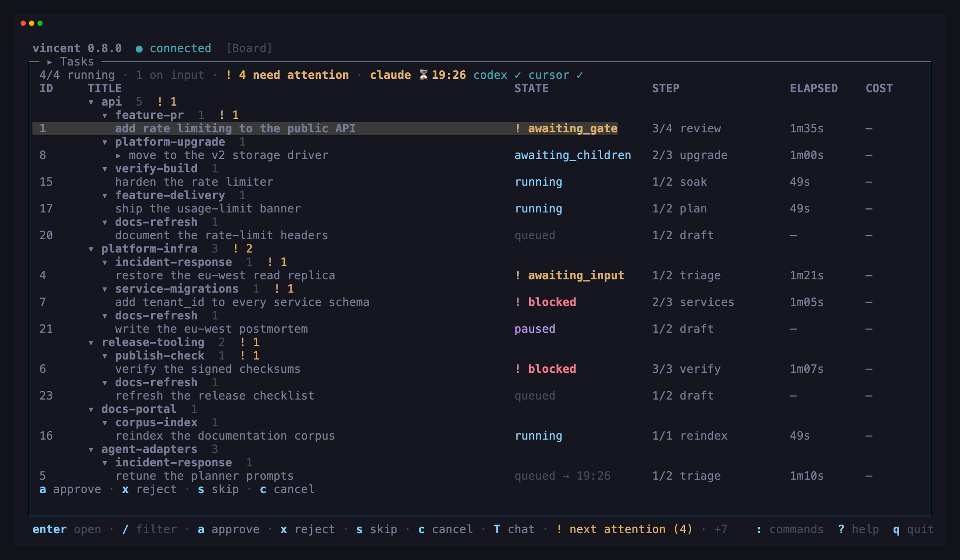Collapse the feature-delivery subgroup
The width and height of the screenshot is (960, 560).
click(105, 196)
